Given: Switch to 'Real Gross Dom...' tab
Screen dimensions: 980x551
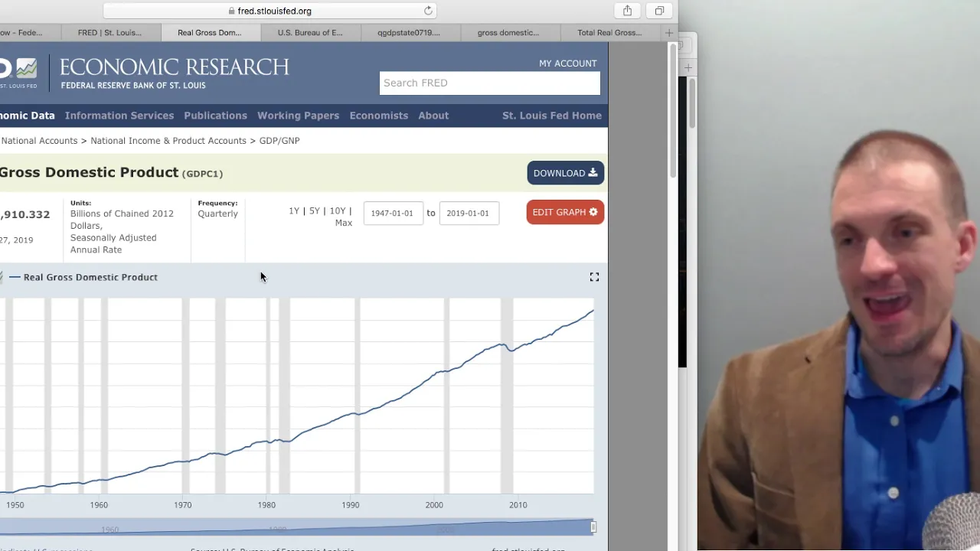Looking at the screenshot, I should [x=210, y=32].
